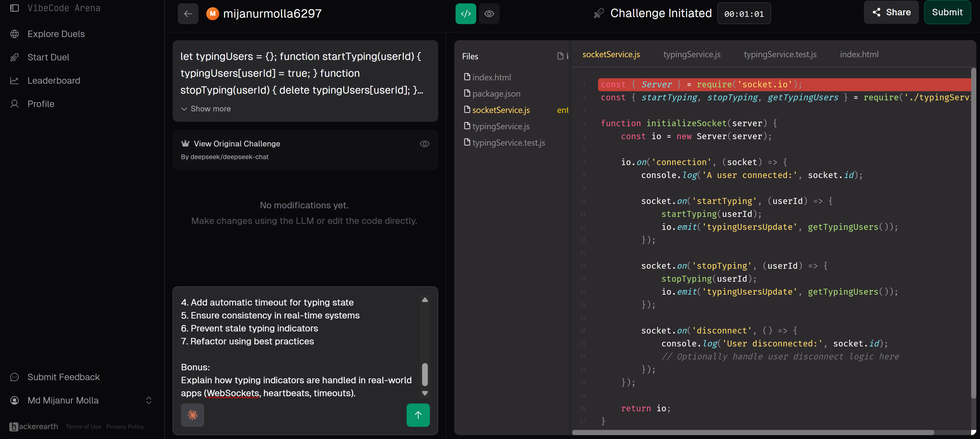Screen dimensions: 980x439
Task: Click the prompt box scrollbar thumb
Action: click(x=425, y=374)
